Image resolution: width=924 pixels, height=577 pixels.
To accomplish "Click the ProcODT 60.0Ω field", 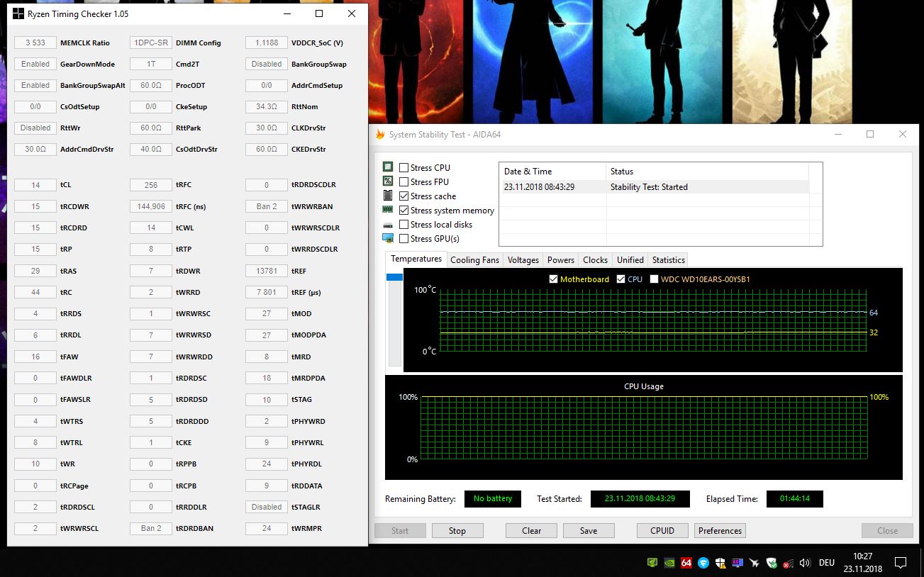I will click(151, 85).
